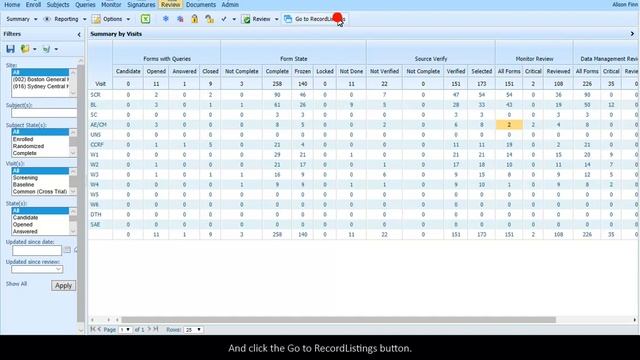Screen dimensions: 640x360
Task: Open the Summary dropdown
Action: point(21,19)
